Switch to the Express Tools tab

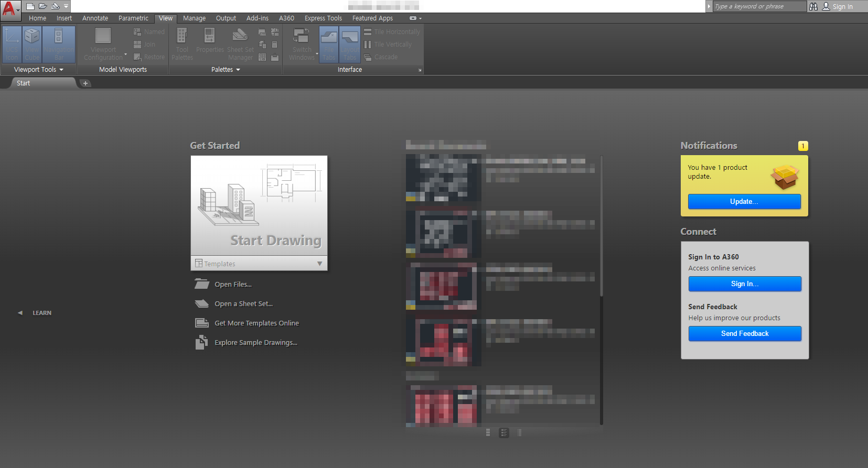[x=323, y=18]
